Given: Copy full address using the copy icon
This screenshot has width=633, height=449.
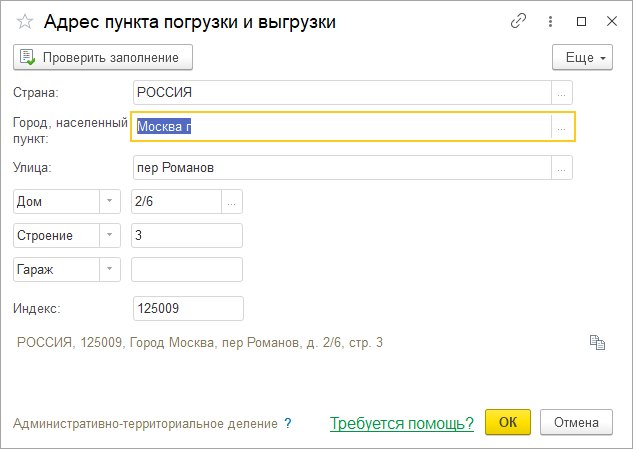Looking at the screenshot, I should tap(597, 342).
